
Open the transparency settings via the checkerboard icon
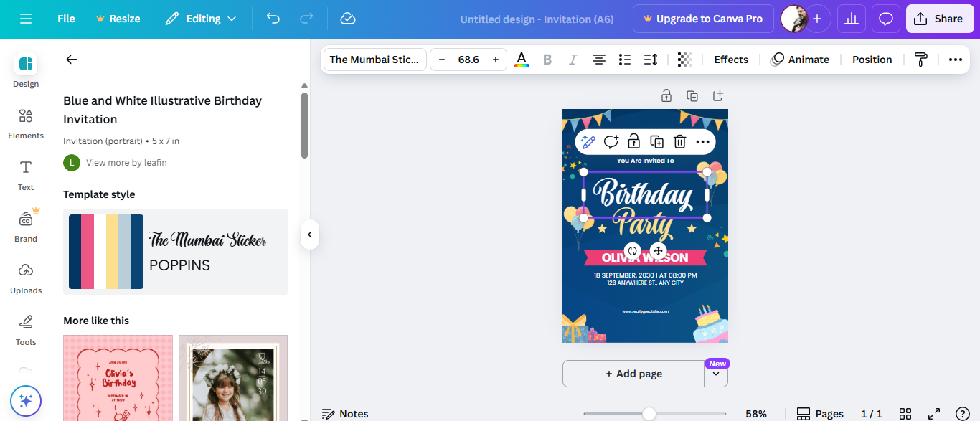pyautogui.click(x=684, y=60)
